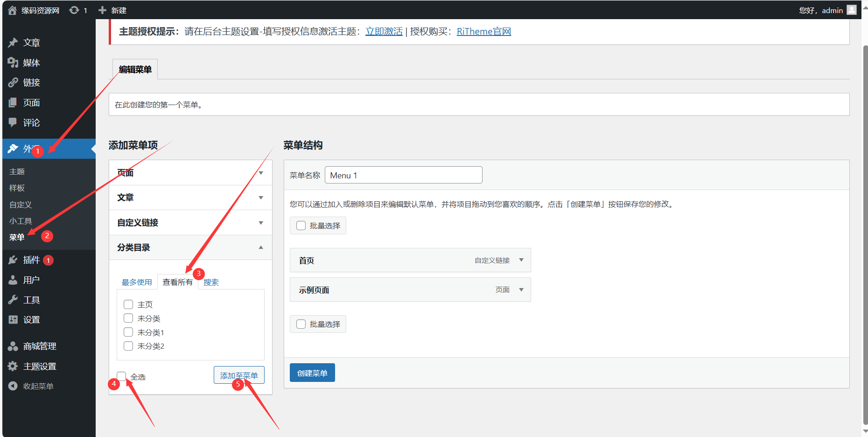Click the 示例页面 menu item bar
The image size is (868, 437).
(410, 290)
